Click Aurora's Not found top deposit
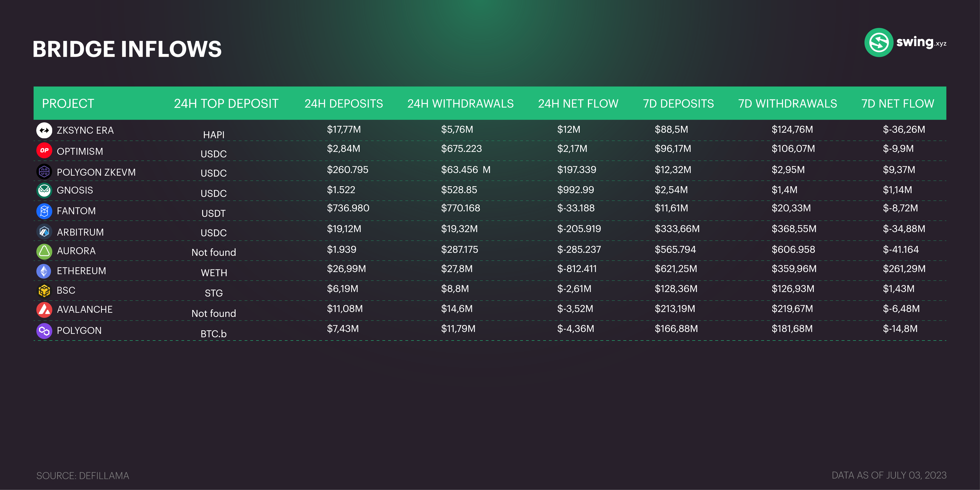The image size is (980, 490). point(214,252)
